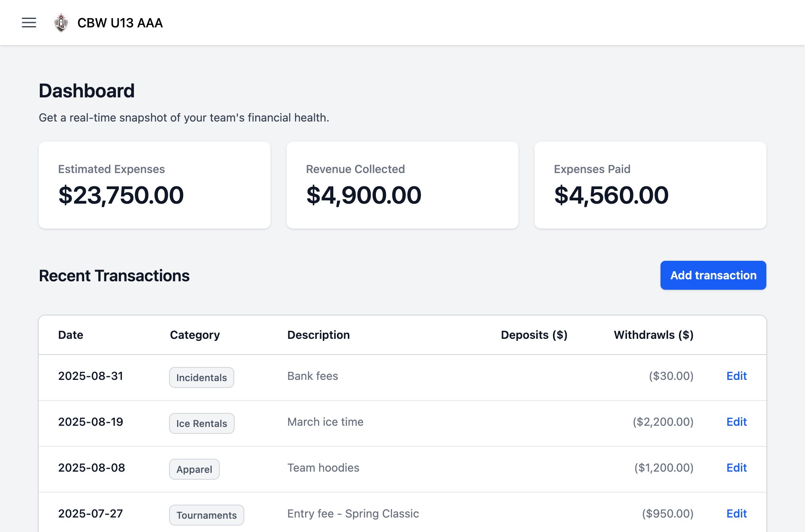Screen dimensions: 805x532
Task: Edit the Bank fees transaction
Action: (737, 376)
